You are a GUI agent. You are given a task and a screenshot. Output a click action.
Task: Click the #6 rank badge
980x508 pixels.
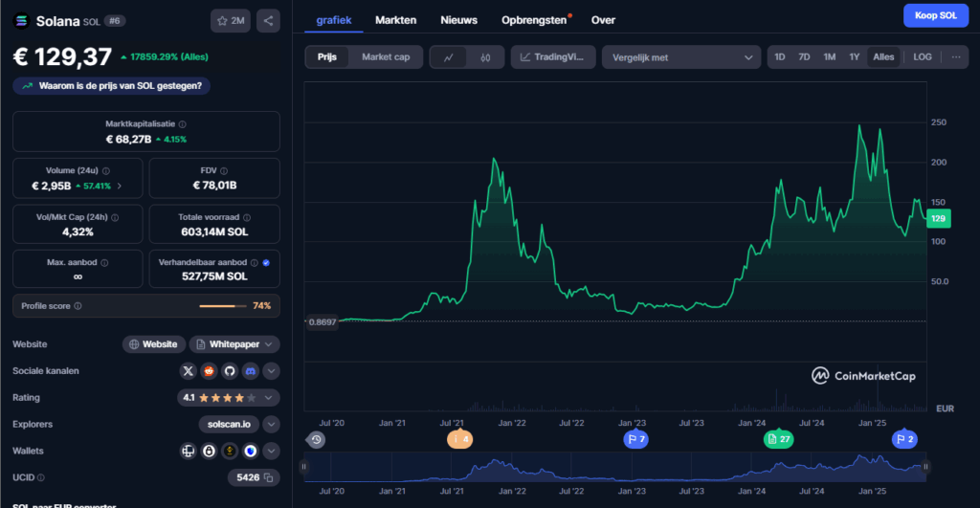click(115, 21)
